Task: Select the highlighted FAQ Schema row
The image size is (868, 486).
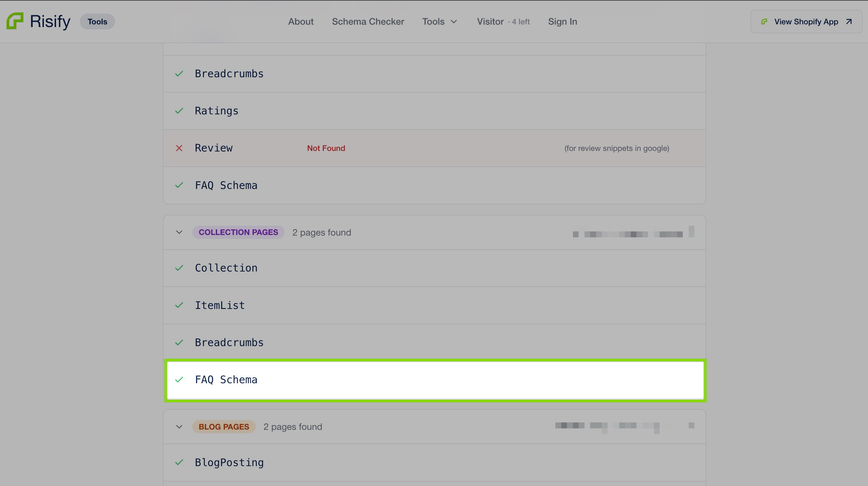Action: 435,380
